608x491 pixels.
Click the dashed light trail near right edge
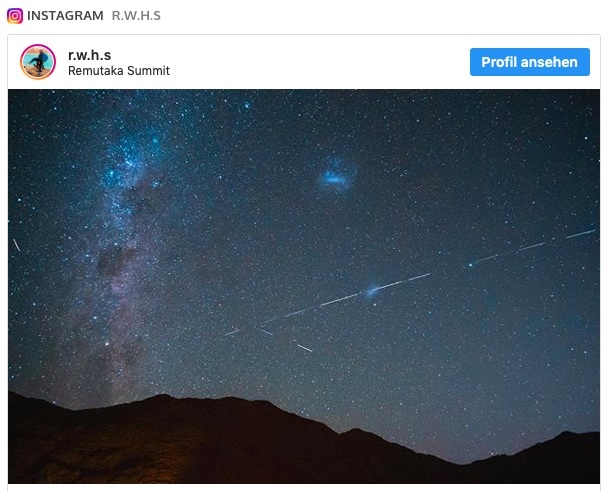pos(533,247)
